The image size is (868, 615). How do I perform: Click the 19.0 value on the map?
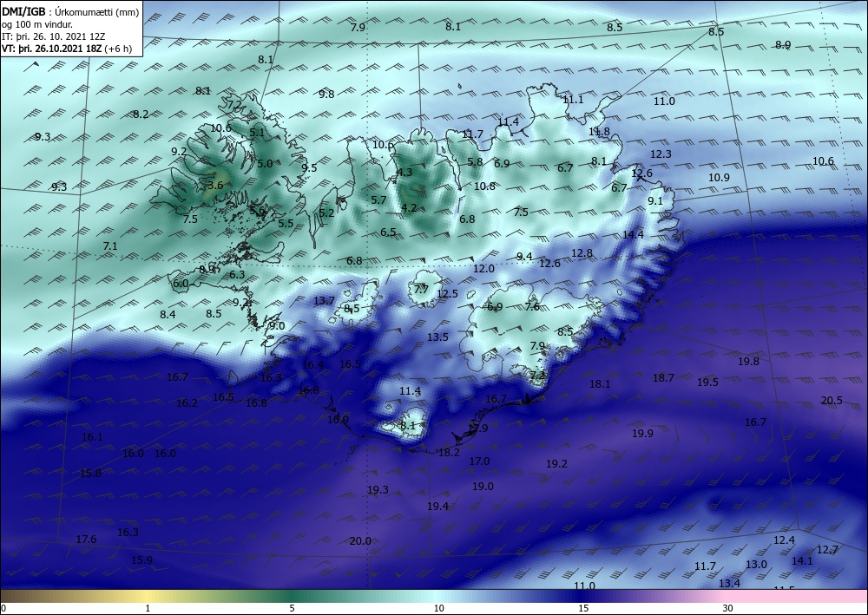point(483,486)
